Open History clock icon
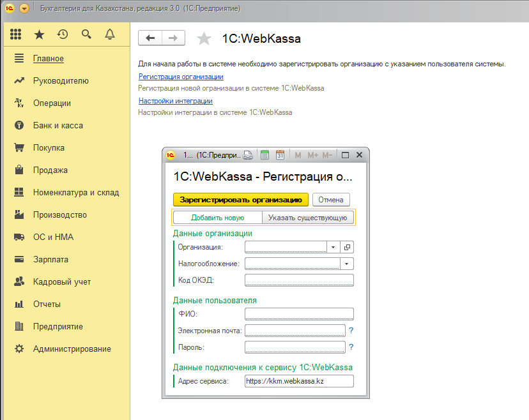The image size is (529, 420). coord(63,34)
